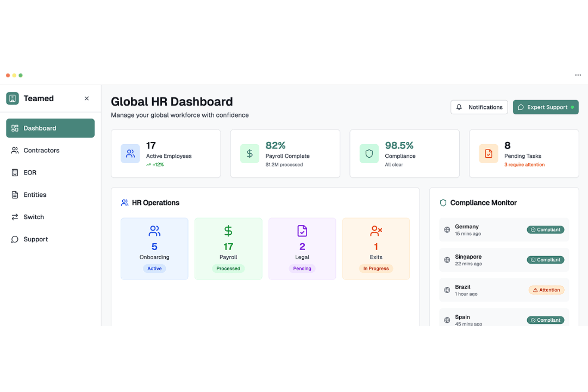Image resolution: width=588 pixels, height=392 pixels.
Task: Click the 'Global HR Dashboard' heading
Action: [172, 102]
